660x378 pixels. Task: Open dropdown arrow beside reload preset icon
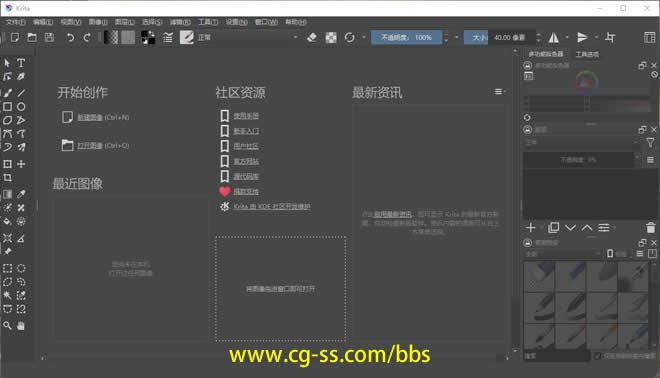click(364, 37)
